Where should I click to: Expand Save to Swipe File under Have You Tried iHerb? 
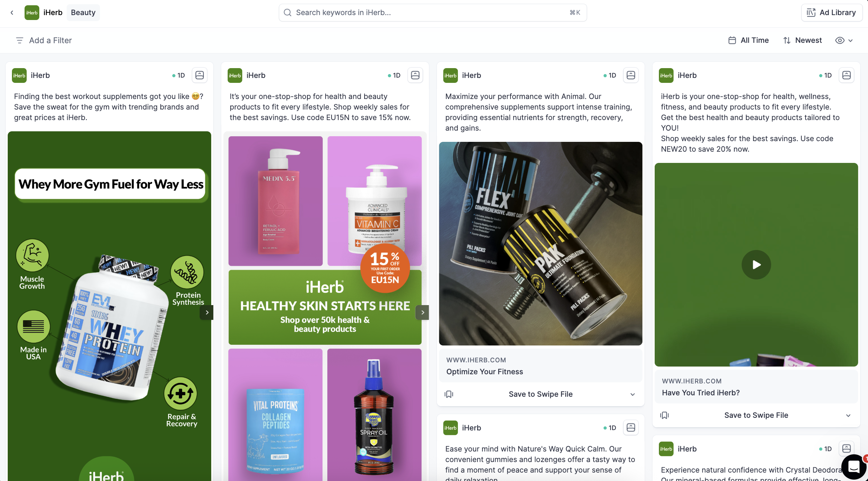(756, 415)
